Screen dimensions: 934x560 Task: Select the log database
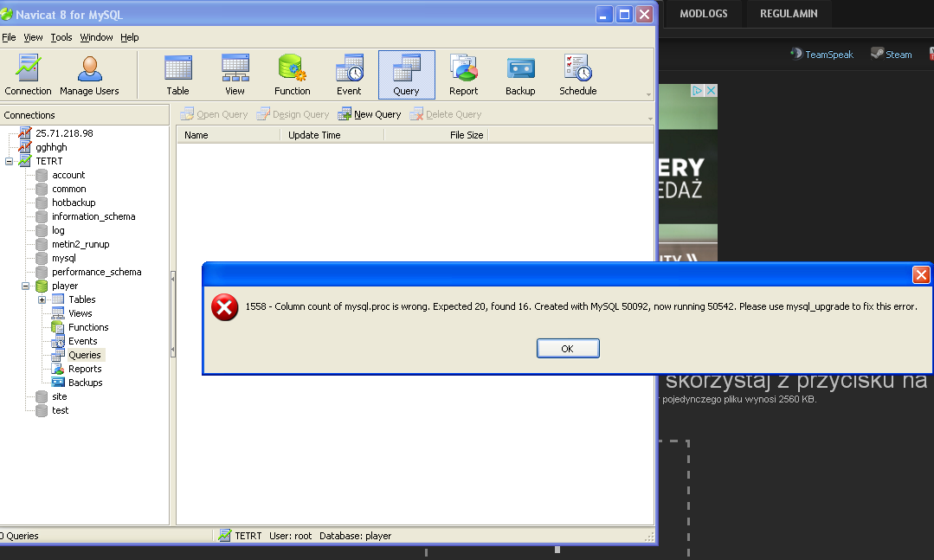pos(58,230)
